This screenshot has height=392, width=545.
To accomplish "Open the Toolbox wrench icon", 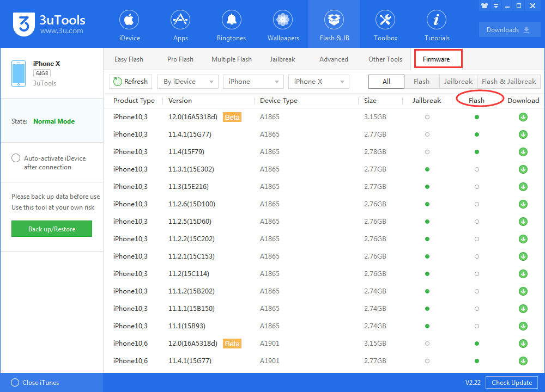I will point(385,21).
